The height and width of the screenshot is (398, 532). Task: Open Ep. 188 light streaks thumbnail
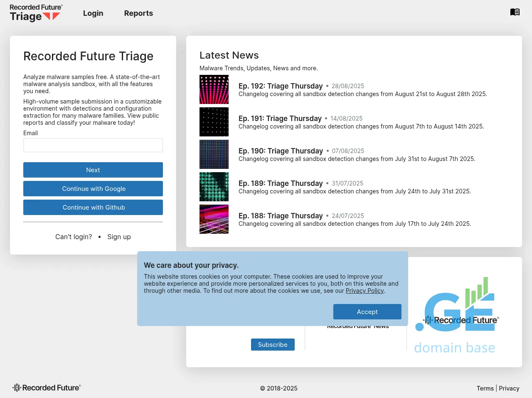click(x=214, y=219)
